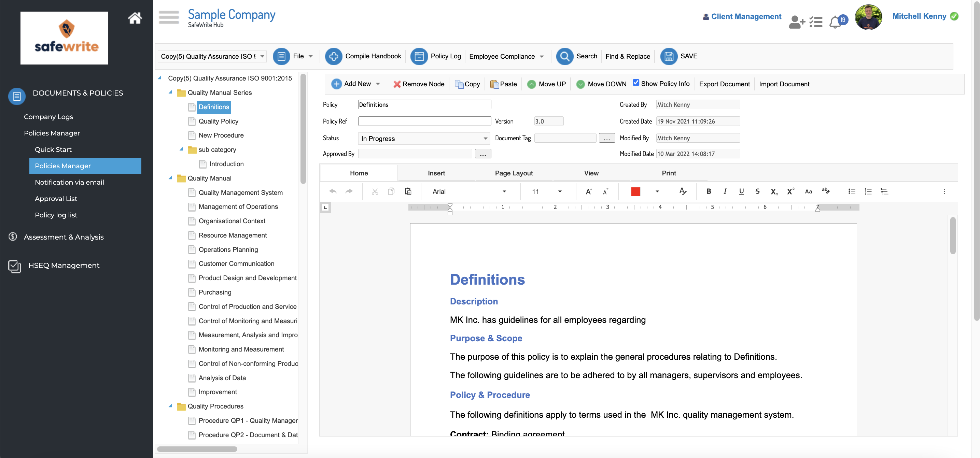Toggle Show Policy Info checkbox
Viewport: 980px width, 458px height.
[x=636, y=83]
